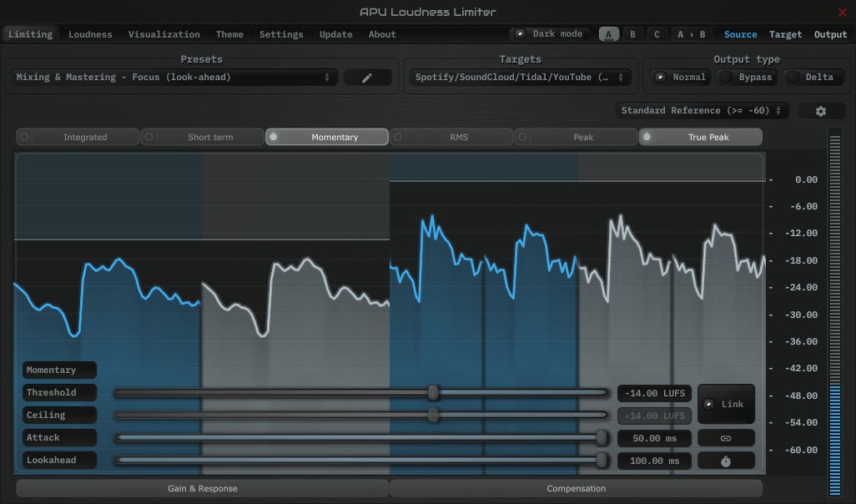Screen dimensions: 856x504
Task: Click the pencil icon to edit preset
Action: [x=367, y=78]
